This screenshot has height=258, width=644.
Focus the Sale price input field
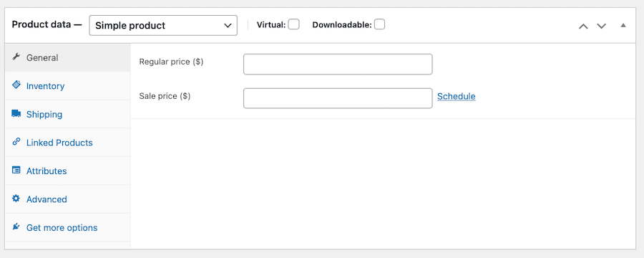coord(338,98)
